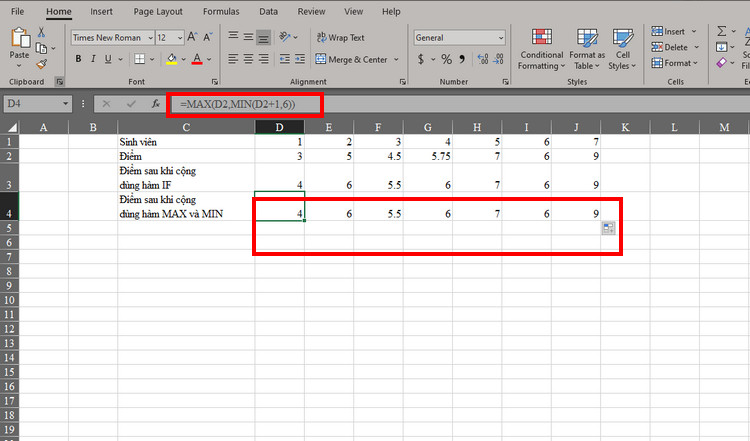Click the Format cells button
Screen dimensions: 750x441
tap(672, 63)
